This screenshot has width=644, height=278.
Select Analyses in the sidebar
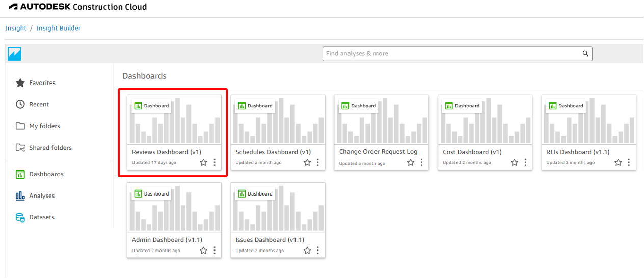click(42, 196)
